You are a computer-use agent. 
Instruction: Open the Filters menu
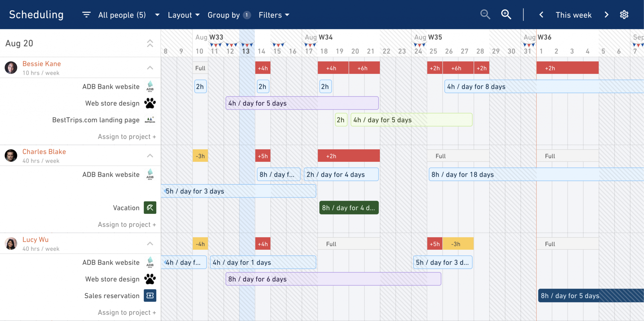pos(274,15)
